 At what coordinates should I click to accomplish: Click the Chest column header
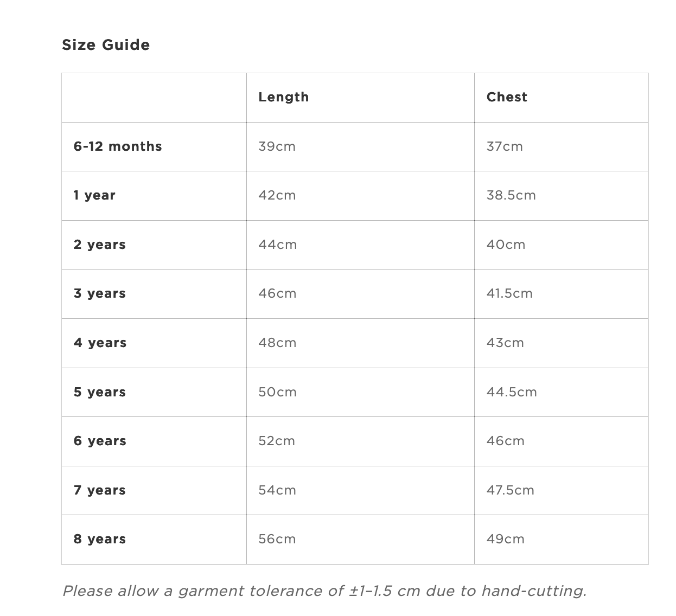click(x=507, y=97)
